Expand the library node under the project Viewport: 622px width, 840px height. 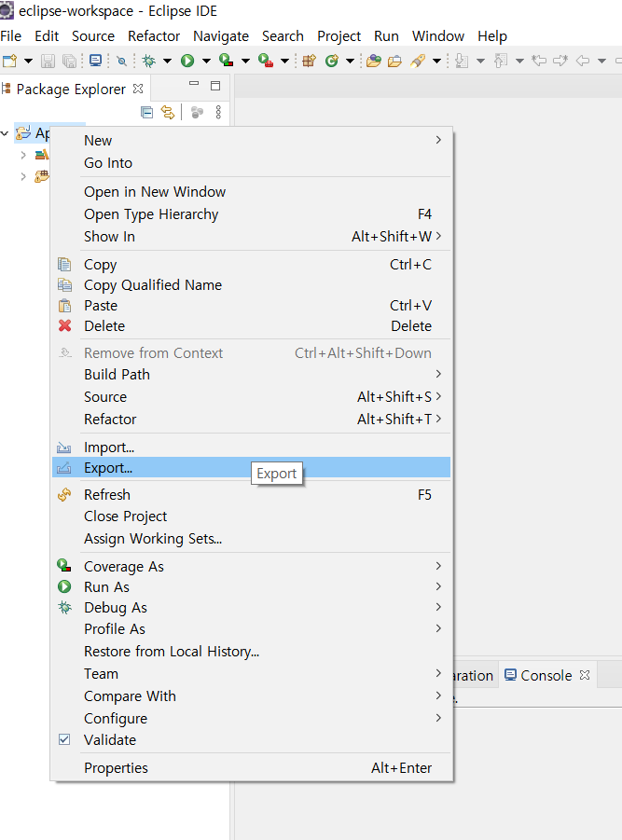pyautogui.click(x=23, y=155)
